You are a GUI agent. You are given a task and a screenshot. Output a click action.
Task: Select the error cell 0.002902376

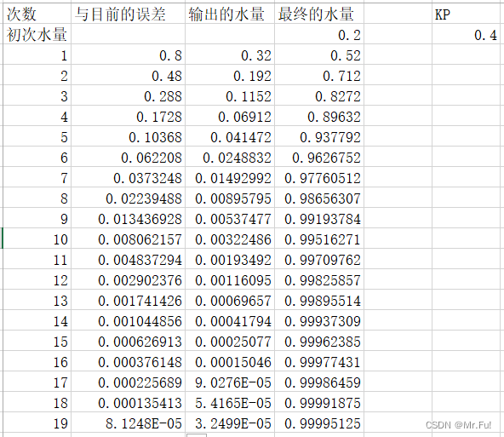pos(128,279)
